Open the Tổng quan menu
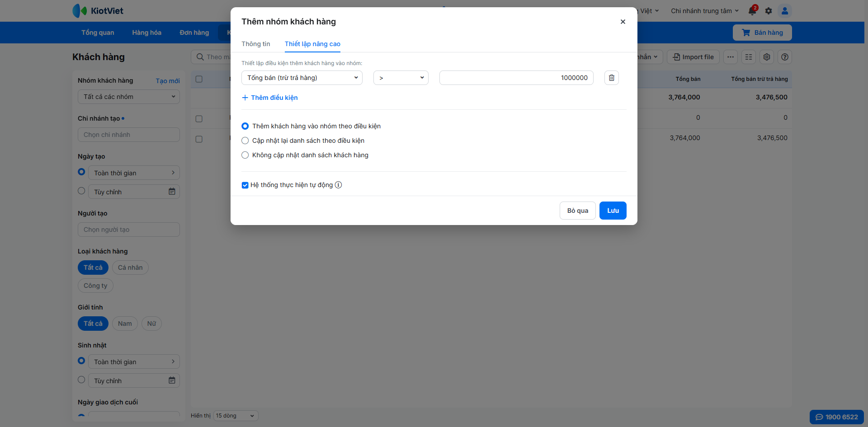This screenshot has width=868, height=427. pos(98,33)
